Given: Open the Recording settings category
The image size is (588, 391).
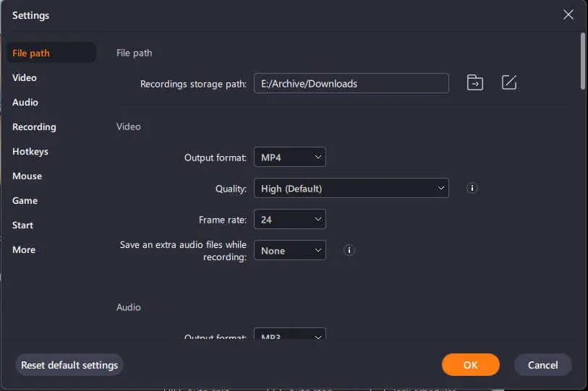Looking at the screenshot, I should tap(34, 127).
